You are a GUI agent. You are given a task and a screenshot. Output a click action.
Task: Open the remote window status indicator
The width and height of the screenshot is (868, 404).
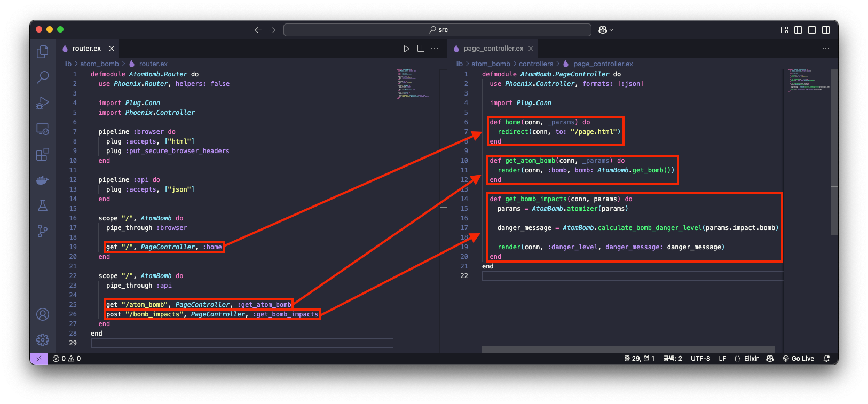(39, 359)
